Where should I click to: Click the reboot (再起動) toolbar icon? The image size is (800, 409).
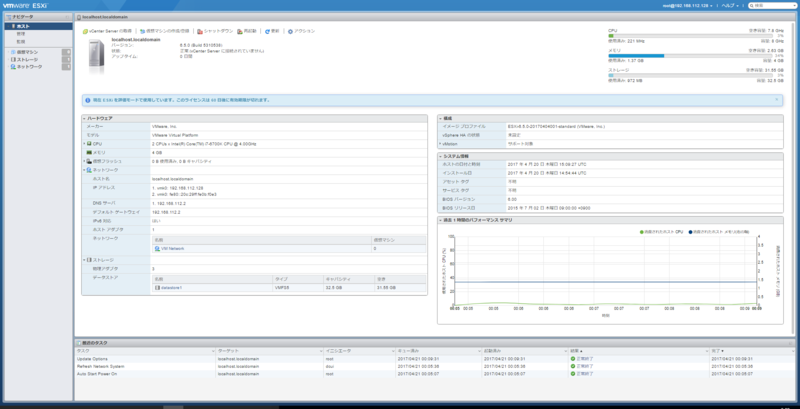(240, 31)
